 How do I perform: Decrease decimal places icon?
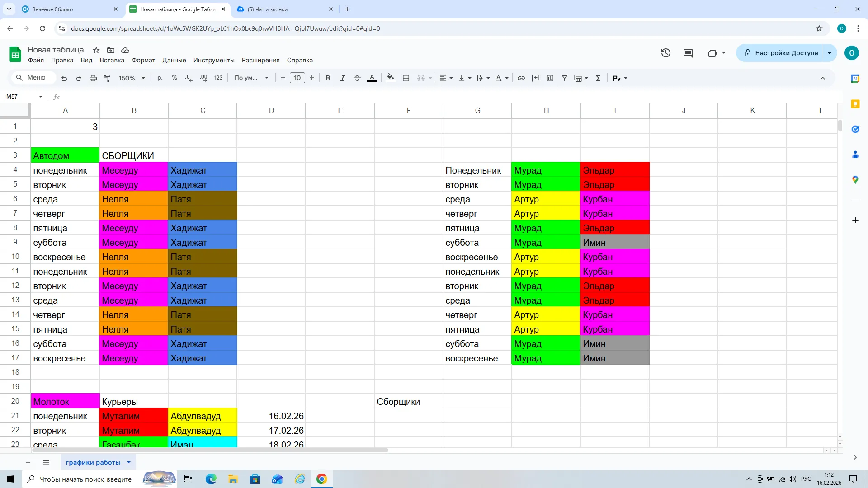(189, 78)
